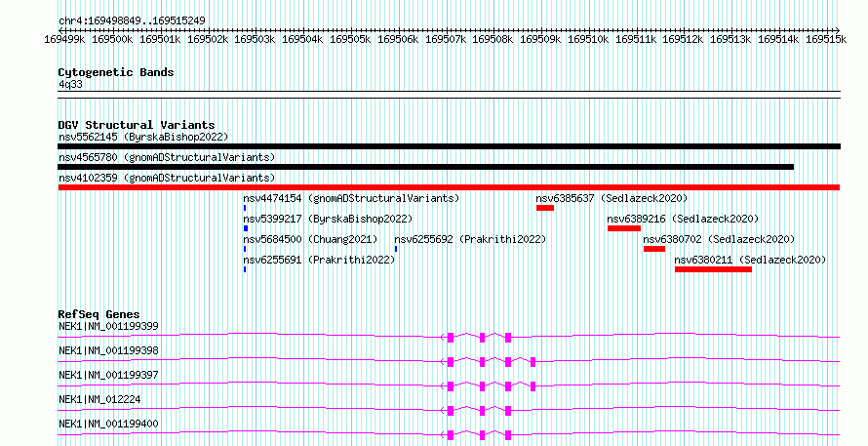Click the blue mark under nsv6255691
868x446 pixels.
245,269
